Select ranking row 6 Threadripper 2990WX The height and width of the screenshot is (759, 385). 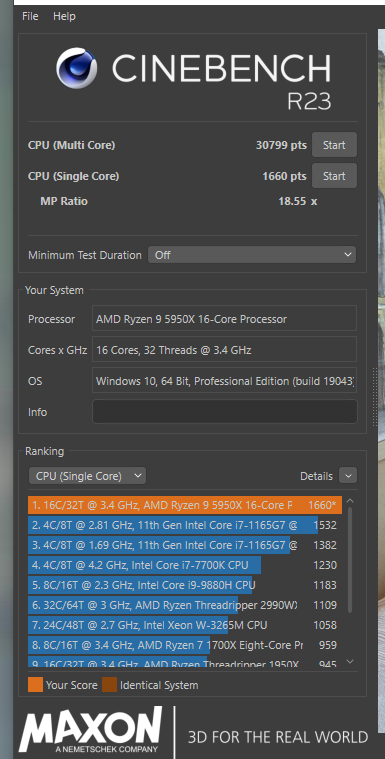click(x=185, y=605)
